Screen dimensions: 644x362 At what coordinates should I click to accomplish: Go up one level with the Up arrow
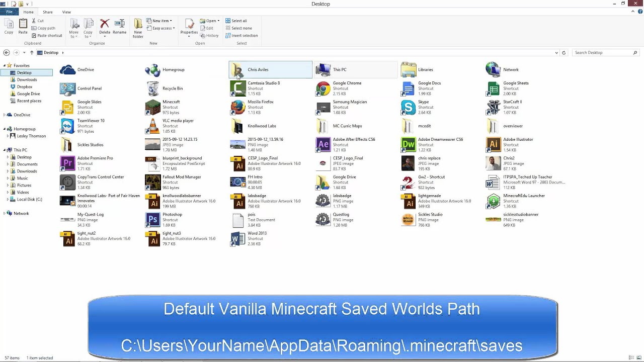32,53
